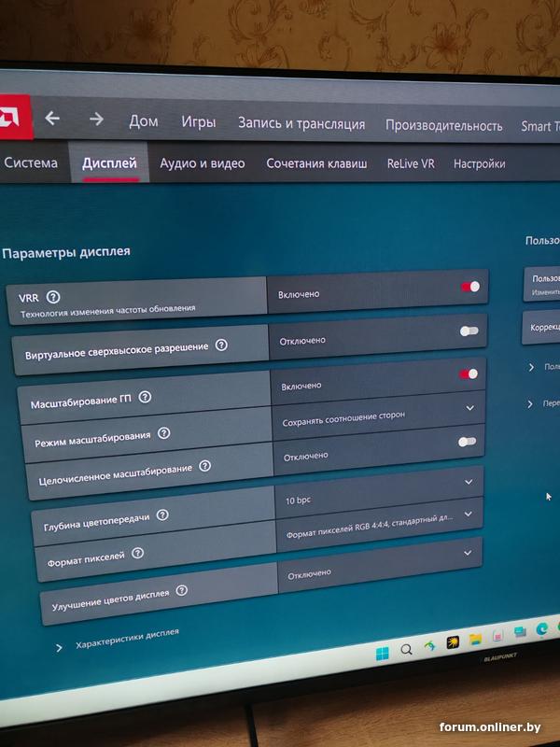Open help for Режим масштабирования
560x747 pixels.
click(164, 433)
